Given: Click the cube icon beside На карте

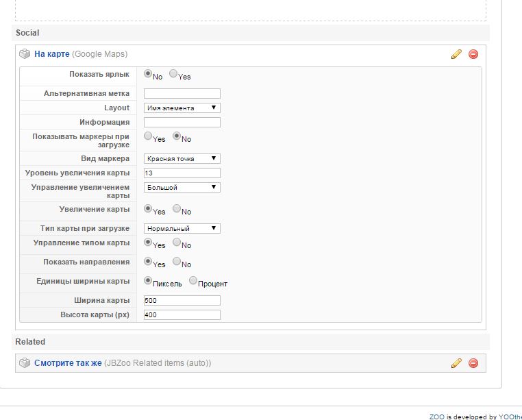Looking at the screenshot, I should coord(25,54).
